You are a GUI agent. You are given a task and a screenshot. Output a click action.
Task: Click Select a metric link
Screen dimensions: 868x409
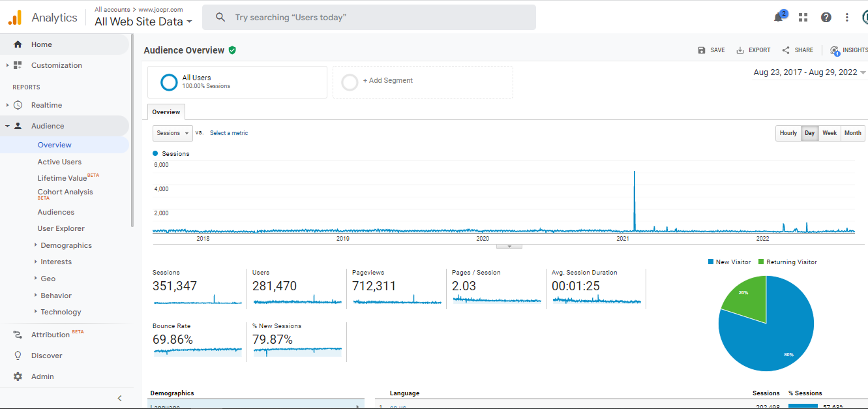point(229,133)
